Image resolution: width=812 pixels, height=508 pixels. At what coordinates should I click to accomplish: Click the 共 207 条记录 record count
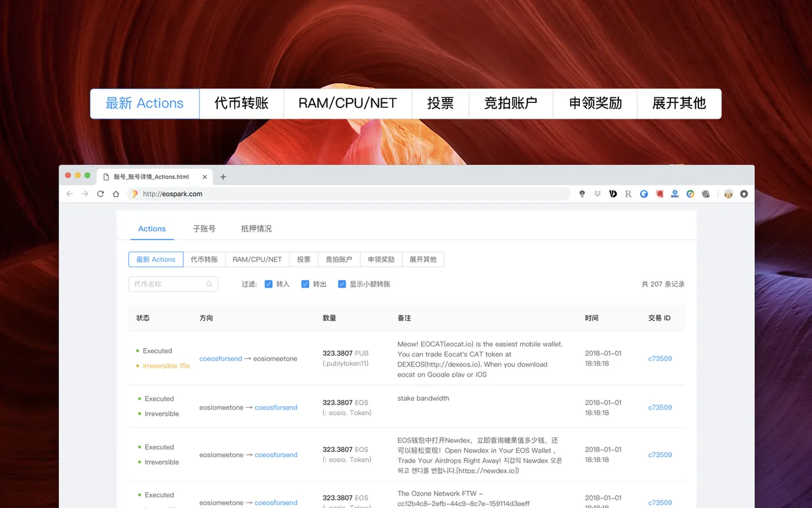[x=664, y=284]
